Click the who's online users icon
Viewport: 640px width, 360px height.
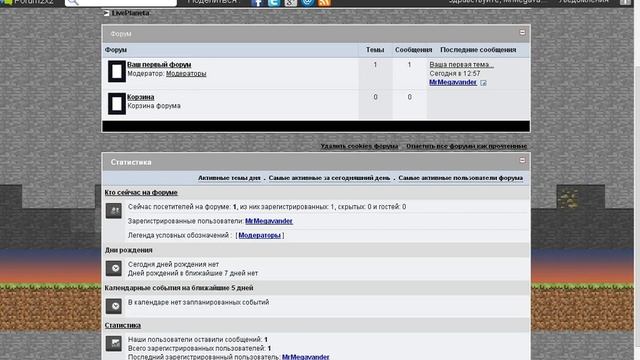[x=114, y=211]
